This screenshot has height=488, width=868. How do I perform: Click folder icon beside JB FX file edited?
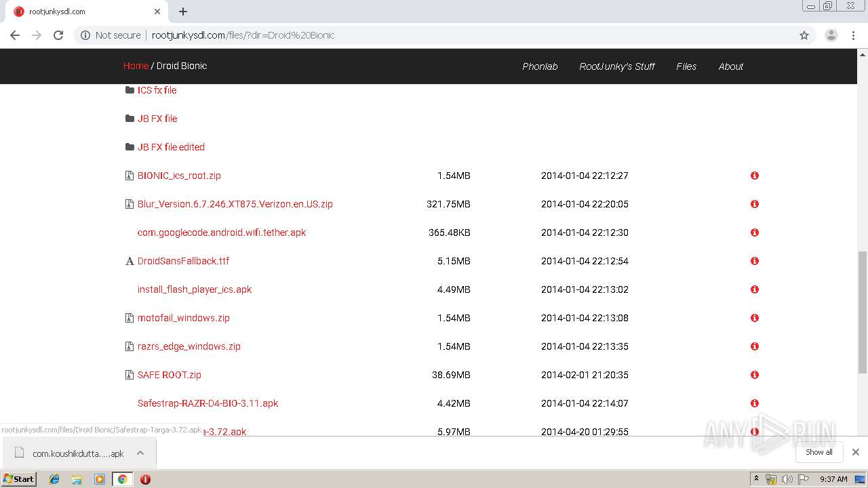pos(130,147)
